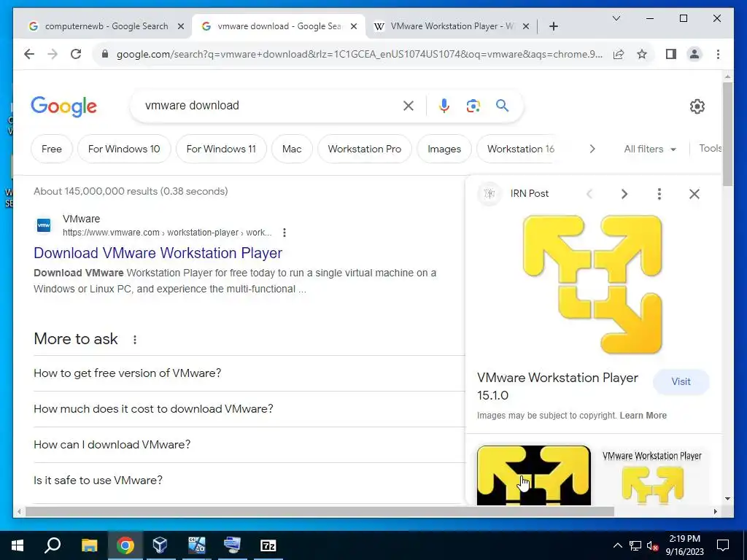Expand How much does it cost question
747x560 pixels.
pos(249,409)
